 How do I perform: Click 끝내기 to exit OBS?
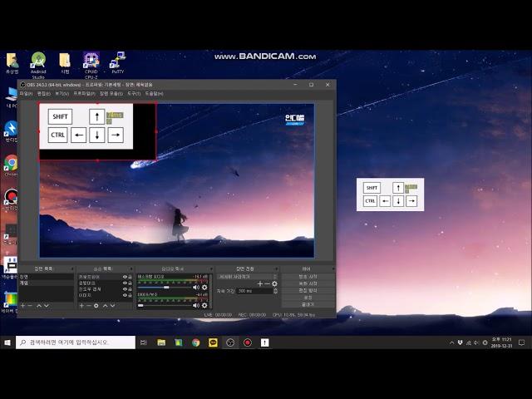308,304
